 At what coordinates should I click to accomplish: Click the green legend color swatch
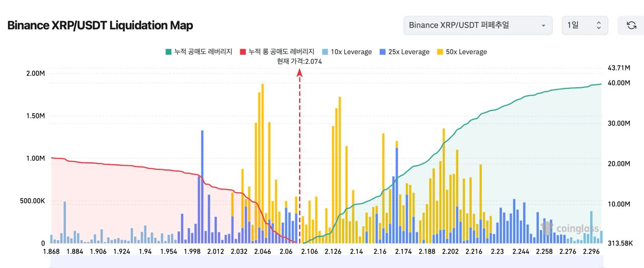pyautogui.click(x=169, y=52)
